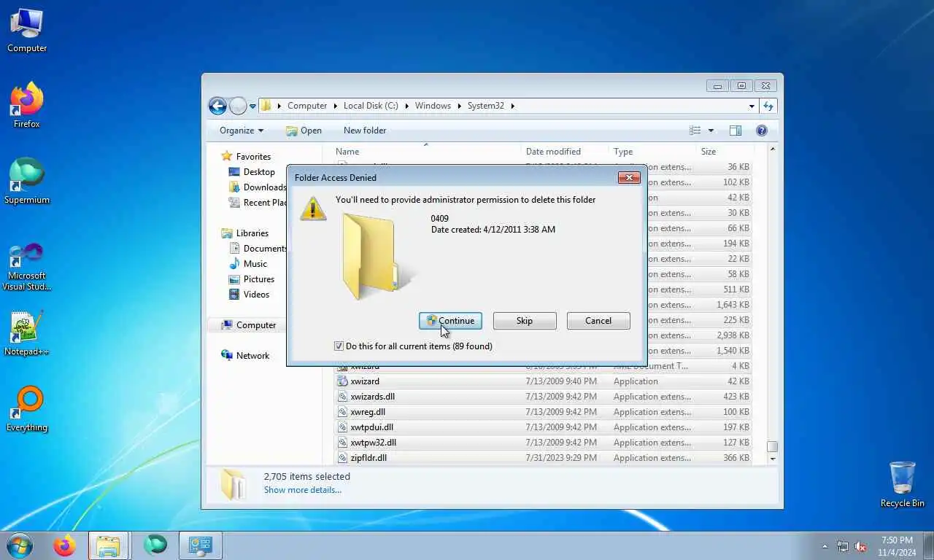
Task: Select xwreg.dll in file list
Action: [544, 412]
